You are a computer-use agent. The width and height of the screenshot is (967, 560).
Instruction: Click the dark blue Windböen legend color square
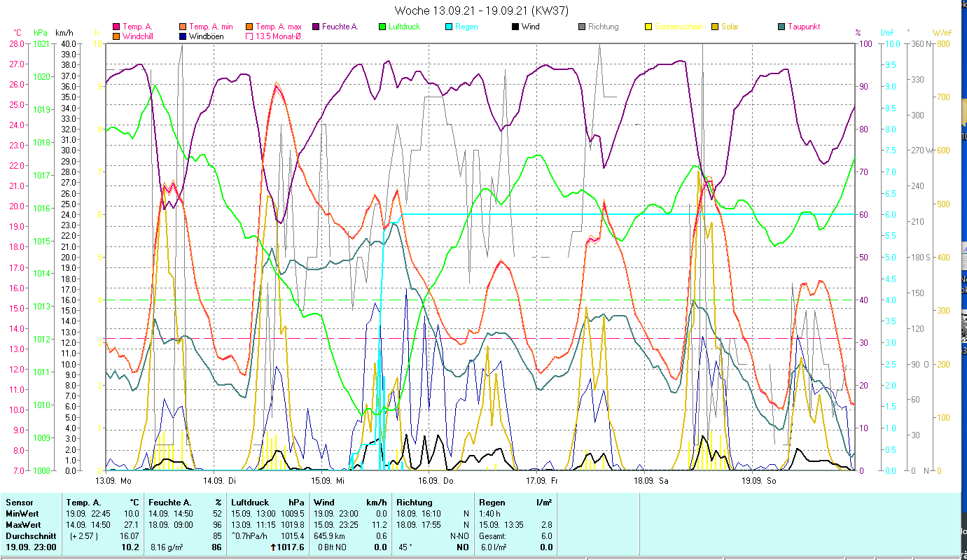(x=183, y=36)
